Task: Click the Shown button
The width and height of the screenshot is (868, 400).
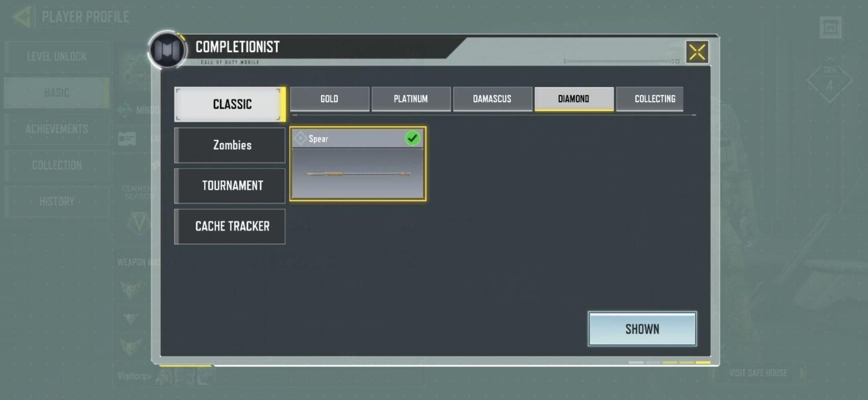Action: coord(642,329)
